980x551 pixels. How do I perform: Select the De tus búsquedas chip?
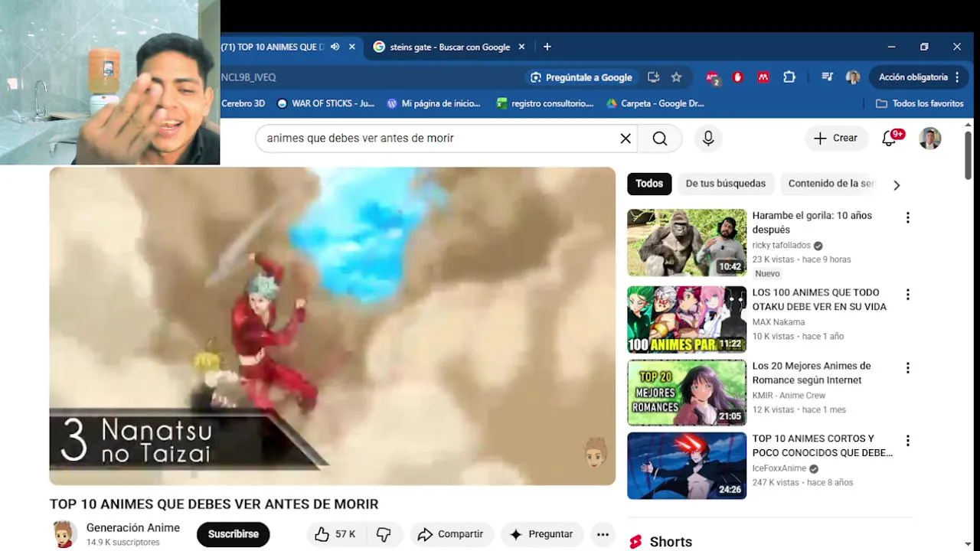726,184
